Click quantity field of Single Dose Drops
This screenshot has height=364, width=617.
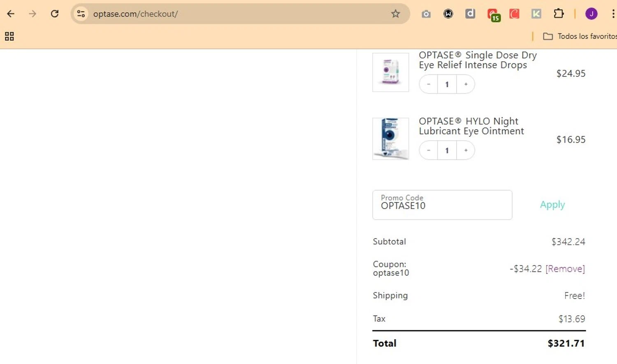click(x=447, y=84)
